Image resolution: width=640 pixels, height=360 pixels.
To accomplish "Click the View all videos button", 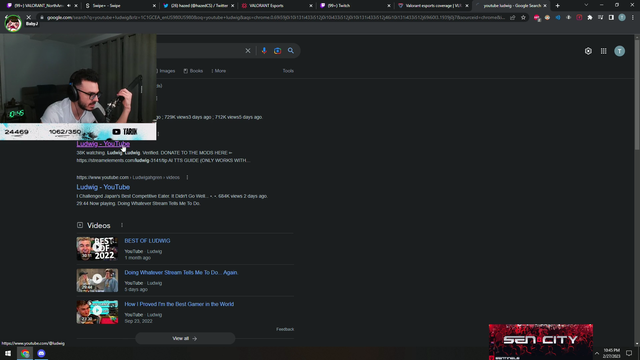I will tap(185, 338).
